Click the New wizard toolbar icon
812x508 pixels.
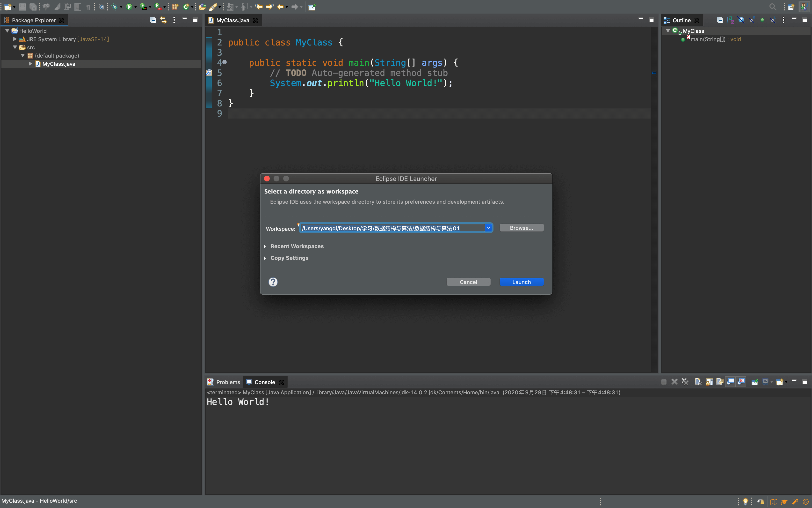coord(8,7)
